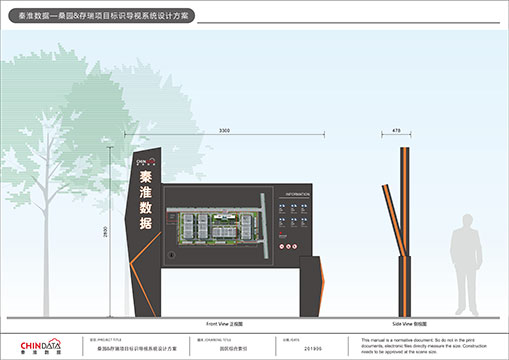Click the first red circular prohibition icon
This screenshot has height=360, width=509.
tap(282, 247)
